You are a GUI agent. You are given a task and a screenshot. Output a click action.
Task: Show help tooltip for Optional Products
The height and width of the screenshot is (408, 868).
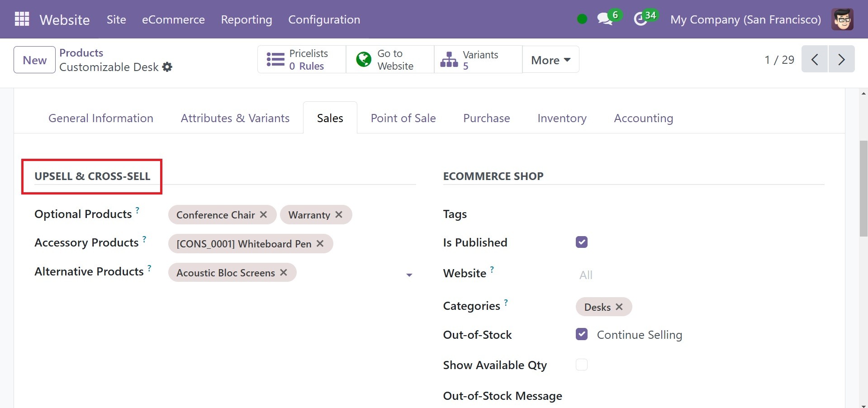138,210
